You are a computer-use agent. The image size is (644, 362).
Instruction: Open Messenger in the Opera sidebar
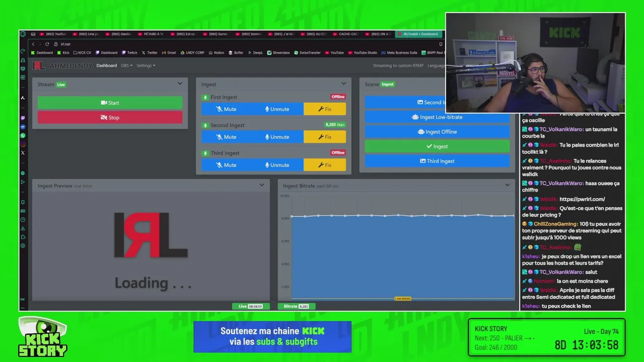point(23,127)
